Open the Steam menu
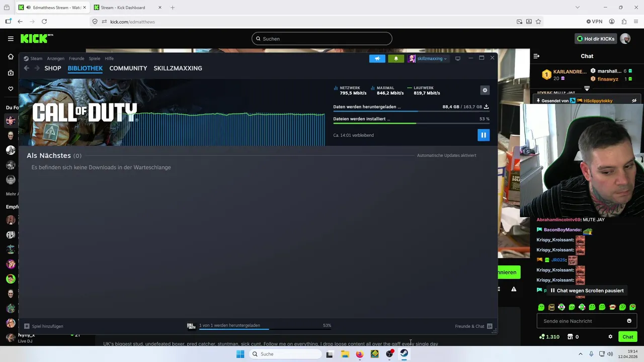This screenshot has height=362, width=644. click(x=33, y=58)
